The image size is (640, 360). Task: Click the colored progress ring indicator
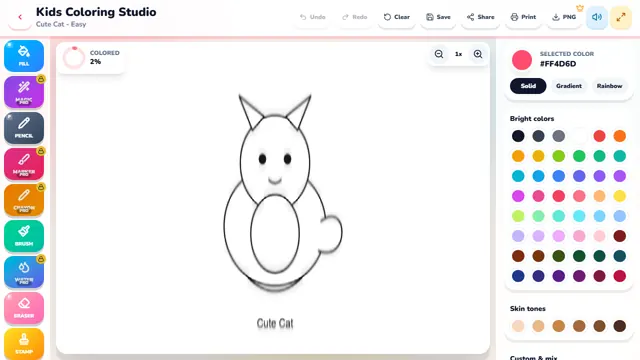[x=74, y=58]
